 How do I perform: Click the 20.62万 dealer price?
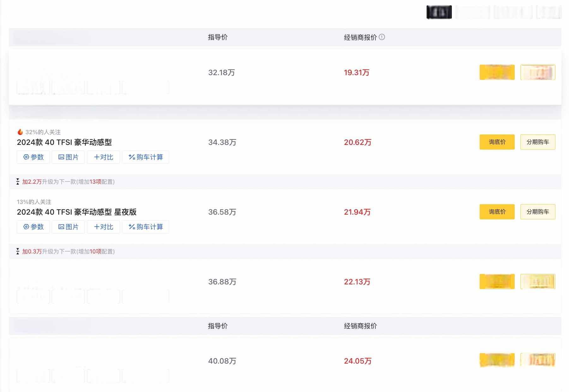(357, 142)
